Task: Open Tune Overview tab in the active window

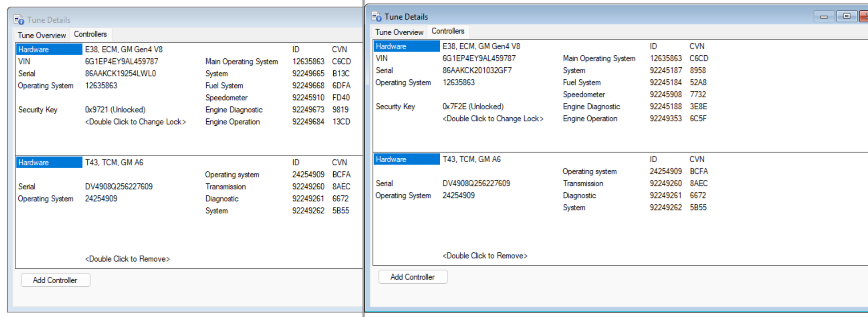Action: click(x=399, y=32)
